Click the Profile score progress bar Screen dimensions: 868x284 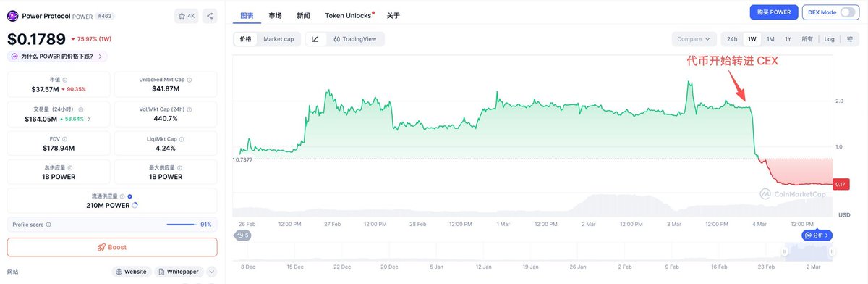[x=181, y=225]
